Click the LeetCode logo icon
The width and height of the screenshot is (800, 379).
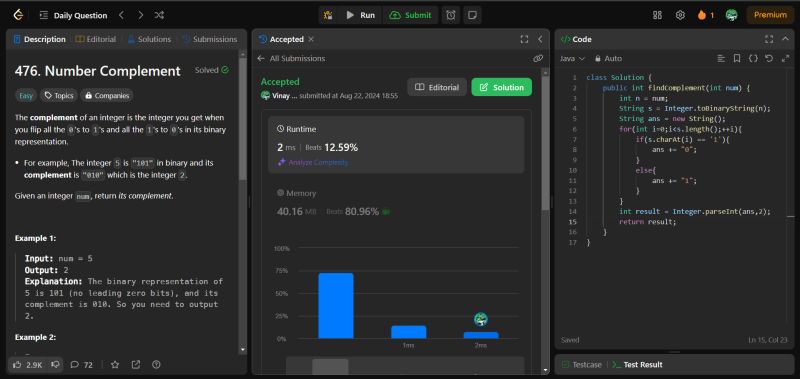point(18,15)
